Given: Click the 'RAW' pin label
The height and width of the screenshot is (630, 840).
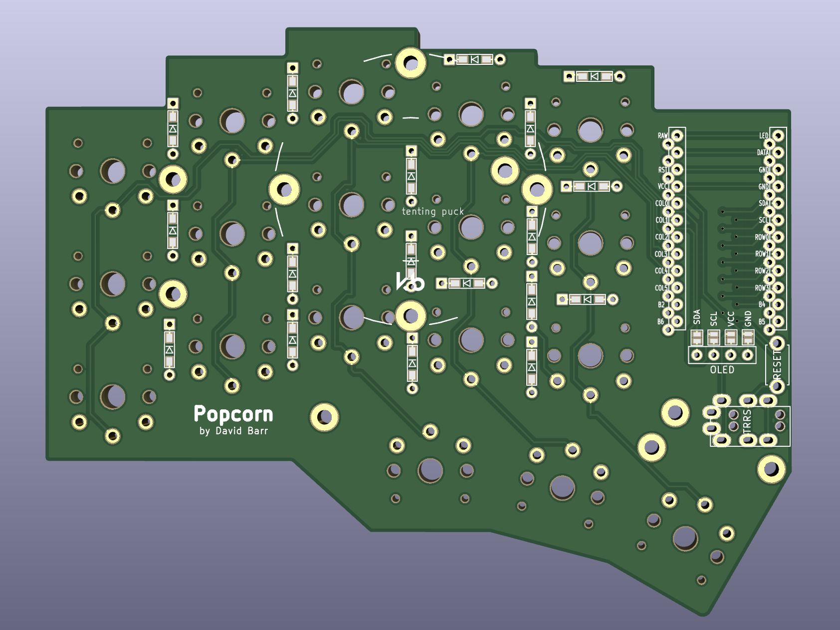Looking at the screenshot, I should click(662, 136).
